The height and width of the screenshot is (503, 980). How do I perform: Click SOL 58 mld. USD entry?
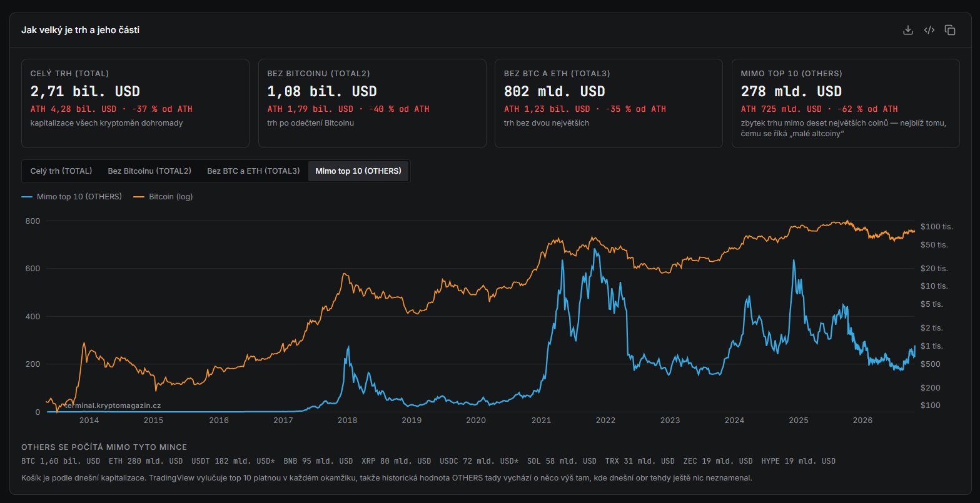tap(562, 461)
